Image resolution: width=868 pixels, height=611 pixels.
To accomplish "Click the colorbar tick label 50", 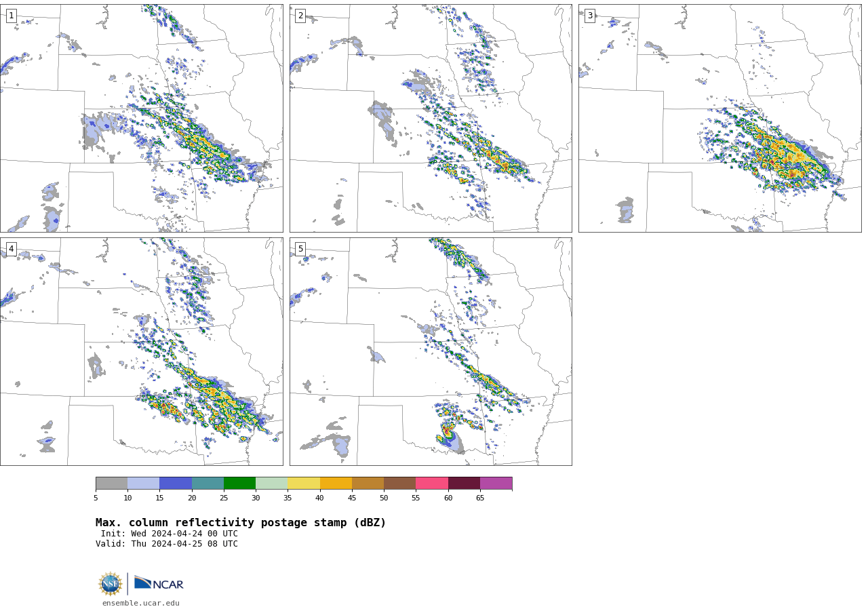I will tap(384, 498).
